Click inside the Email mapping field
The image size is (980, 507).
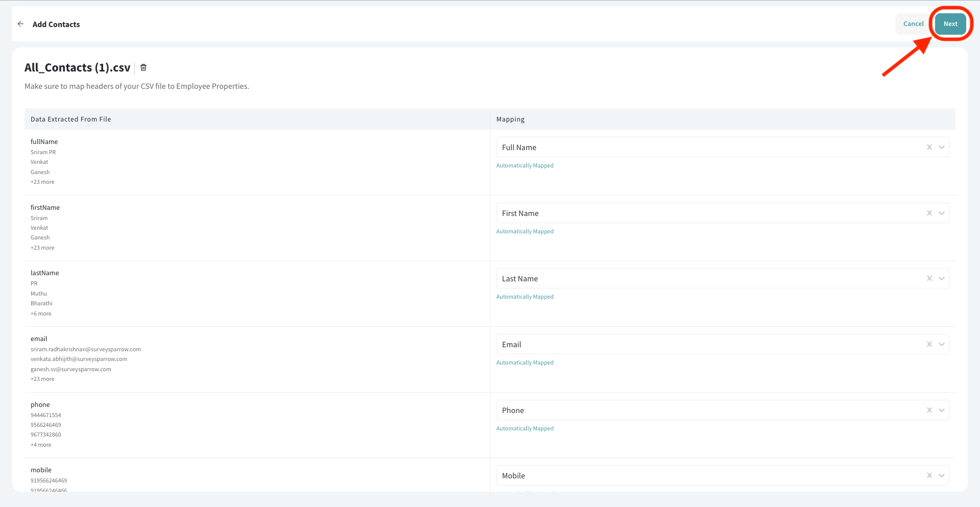(x=704, y=344)
